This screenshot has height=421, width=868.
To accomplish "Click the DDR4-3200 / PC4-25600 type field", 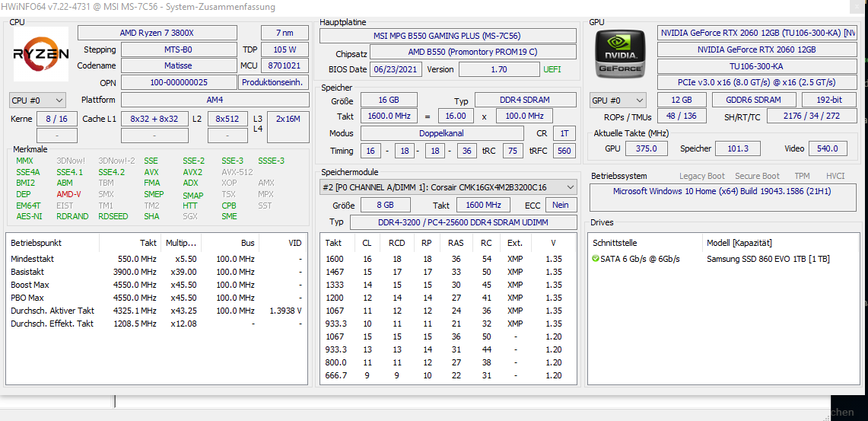I will pyautogui.click(x=463, y=222).
